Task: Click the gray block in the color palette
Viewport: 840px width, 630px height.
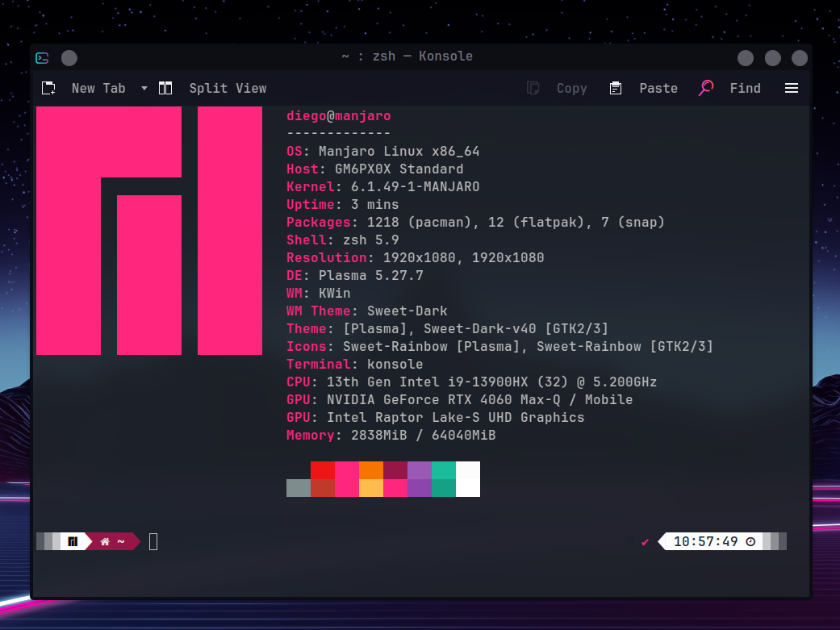Action: click(x=299, y=488)
